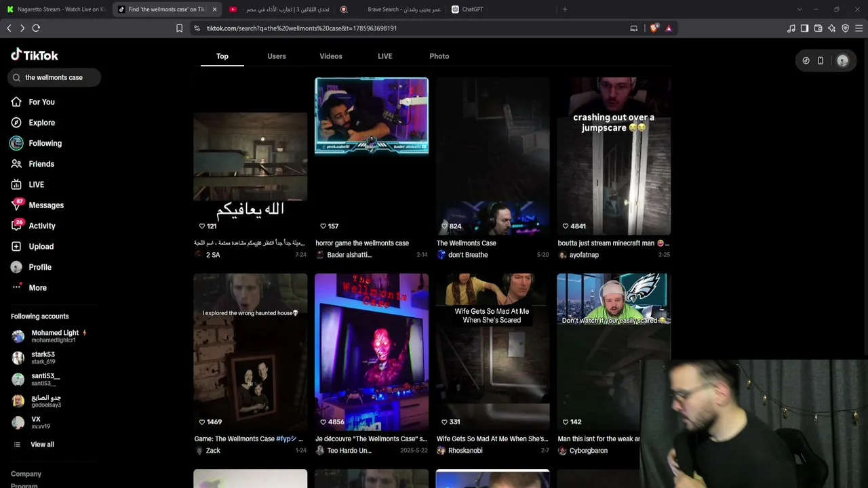Click the search box with 'the wellmonts case'

pyautogui.click(x=54, y=77)
